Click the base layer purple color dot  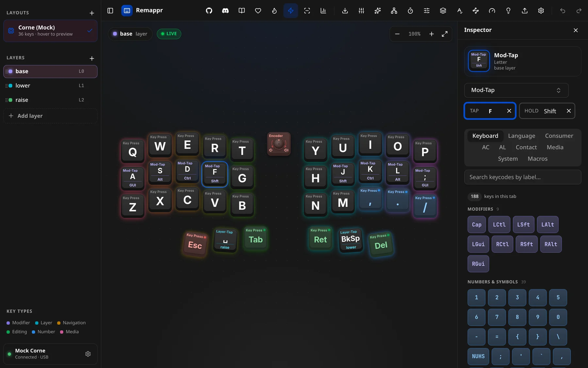[10, 71]
